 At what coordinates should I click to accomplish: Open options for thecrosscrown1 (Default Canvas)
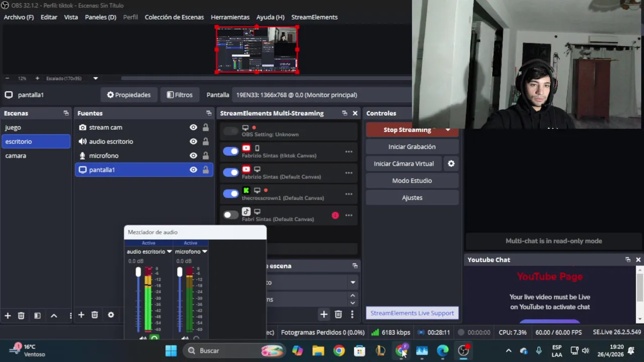click(x=349, y=194)
